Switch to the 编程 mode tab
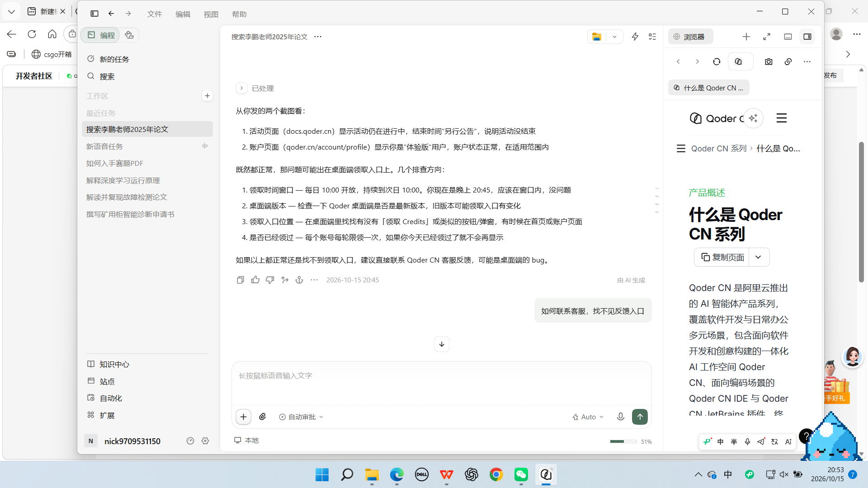Viewport: 868px width, 488px height. pyautogui.click(x=101, y=35)
